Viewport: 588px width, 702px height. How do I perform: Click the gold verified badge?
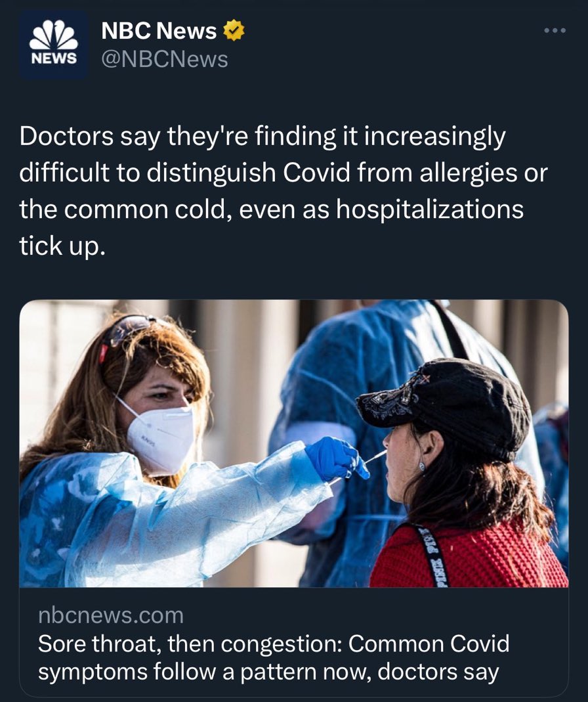click(234, 30)
